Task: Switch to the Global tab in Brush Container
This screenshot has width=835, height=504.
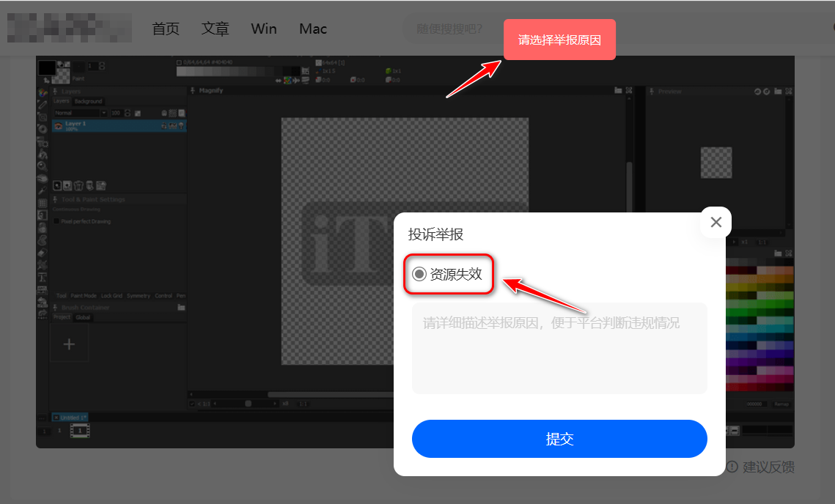Action: [x=83, y=317]
